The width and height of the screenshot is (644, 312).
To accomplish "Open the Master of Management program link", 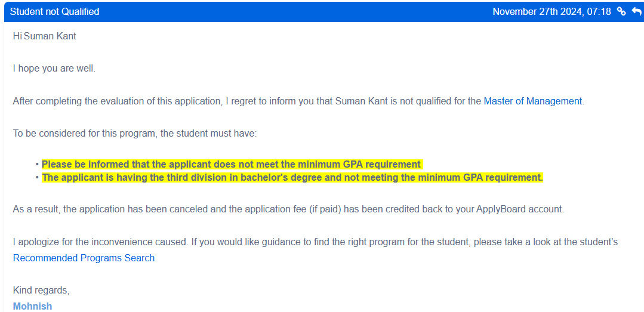I will coord(533,101).
